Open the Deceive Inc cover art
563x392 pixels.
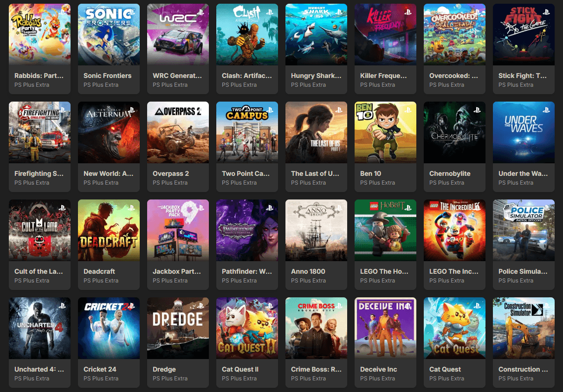(385, 328)
